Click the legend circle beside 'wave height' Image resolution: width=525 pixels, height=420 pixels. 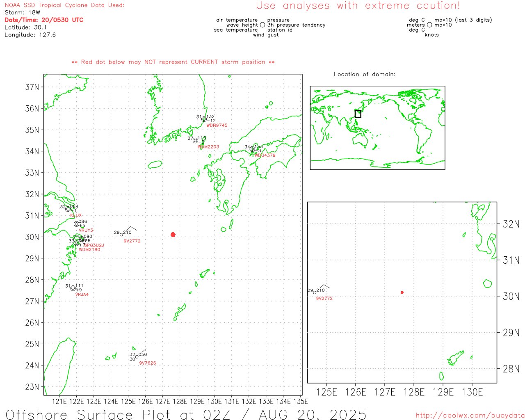[x=262, y=25]
